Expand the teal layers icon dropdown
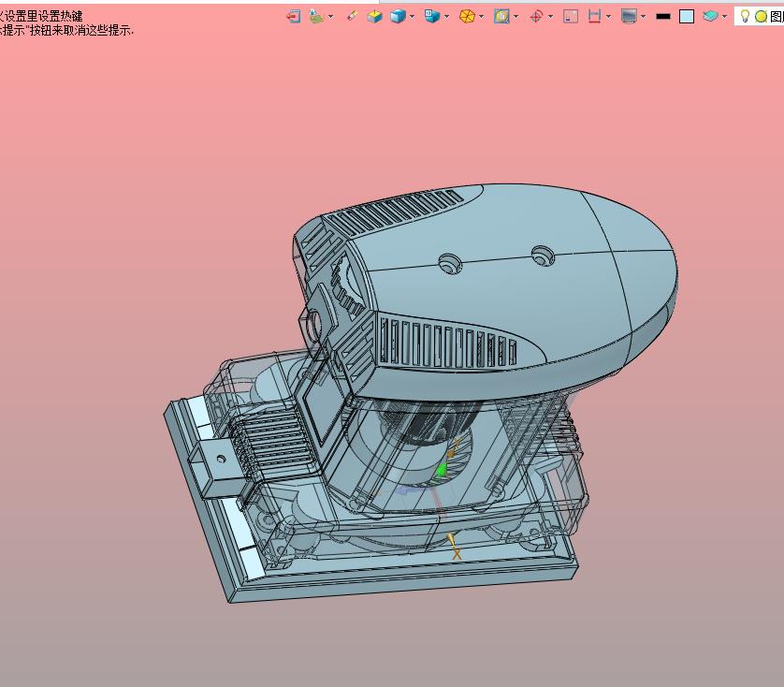The image size is (784, 687). click(724, 17)
